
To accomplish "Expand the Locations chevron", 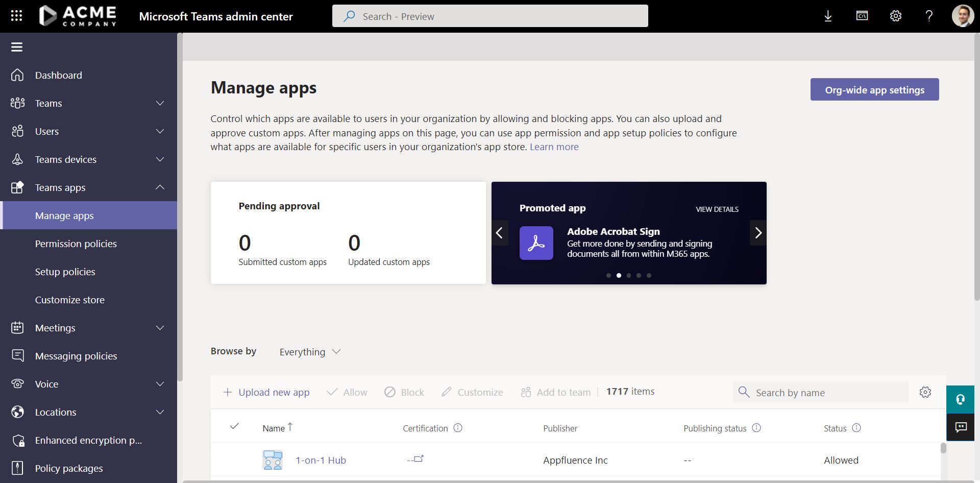I will click(x=160, y=412).
